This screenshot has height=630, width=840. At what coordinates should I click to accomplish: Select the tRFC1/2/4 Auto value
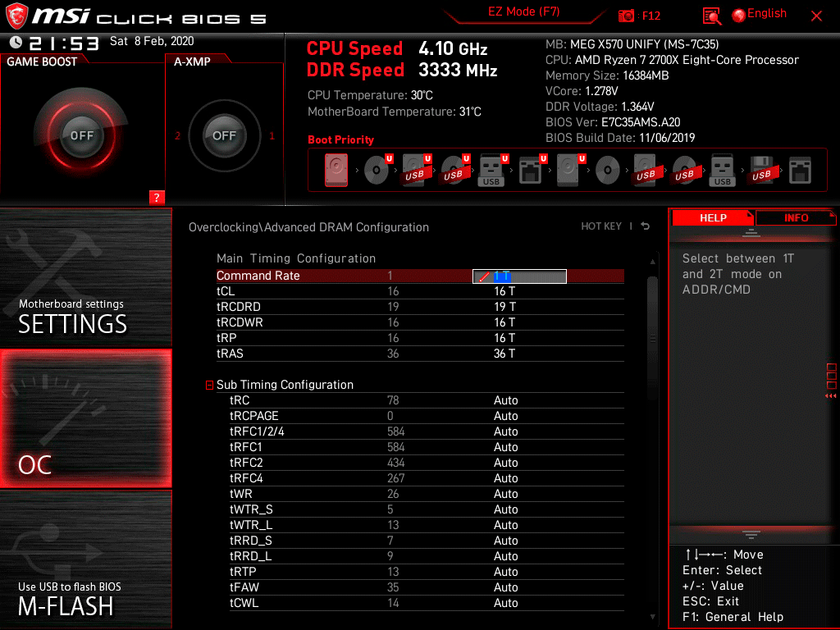click(505, 431)
